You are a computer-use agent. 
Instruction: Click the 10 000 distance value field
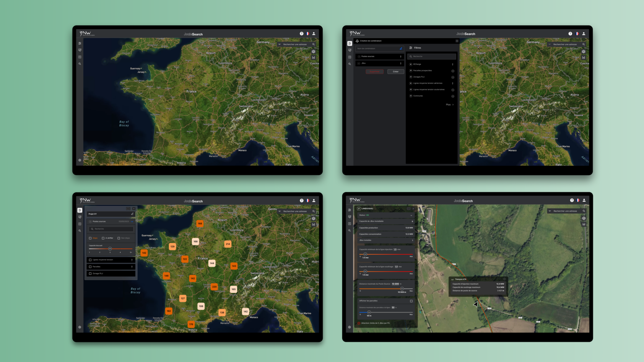(395, 284)
